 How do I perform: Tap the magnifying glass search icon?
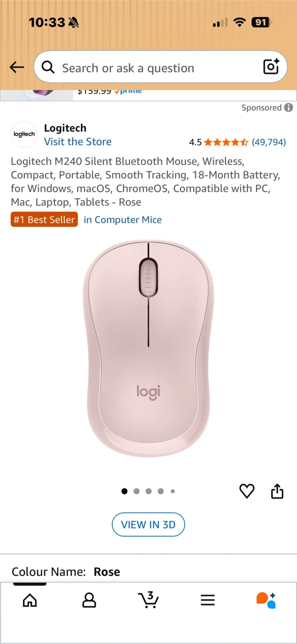48,67
